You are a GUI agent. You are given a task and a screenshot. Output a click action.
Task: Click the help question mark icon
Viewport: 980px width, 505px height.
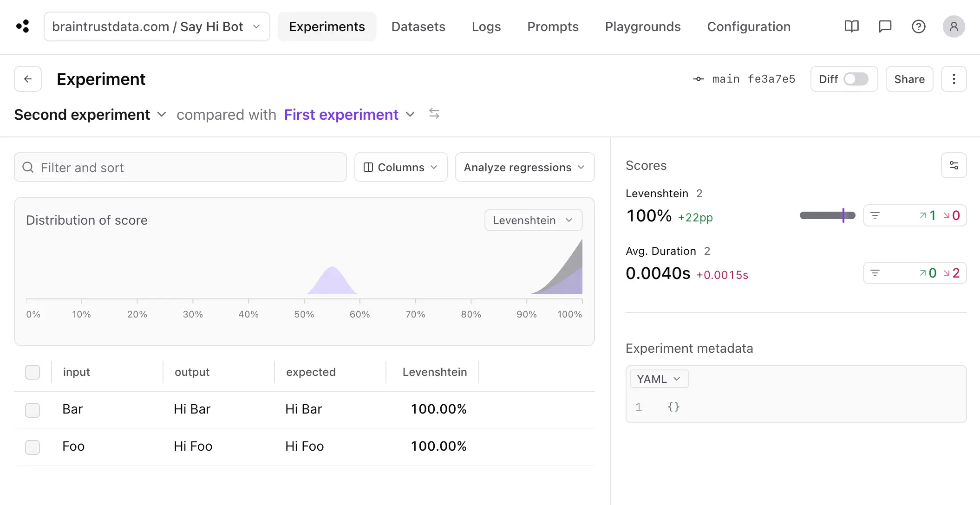click(x=918, y=26)
